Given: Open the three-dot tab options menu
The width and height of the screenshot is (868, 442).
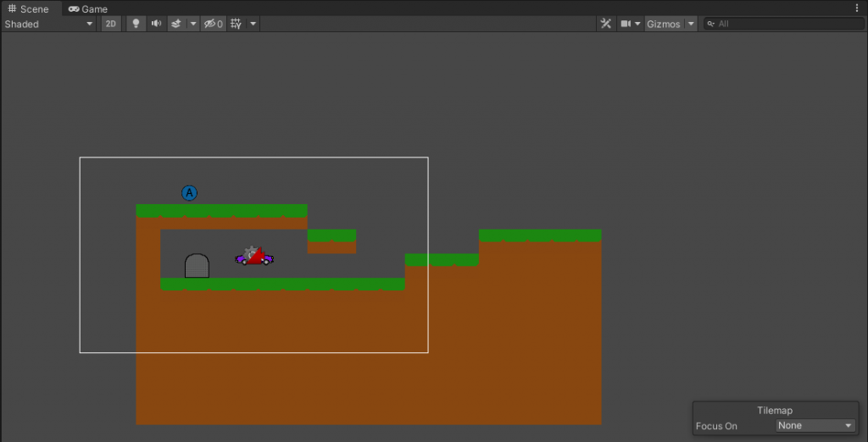Looking at the screenshot, I should coord(858,8).
